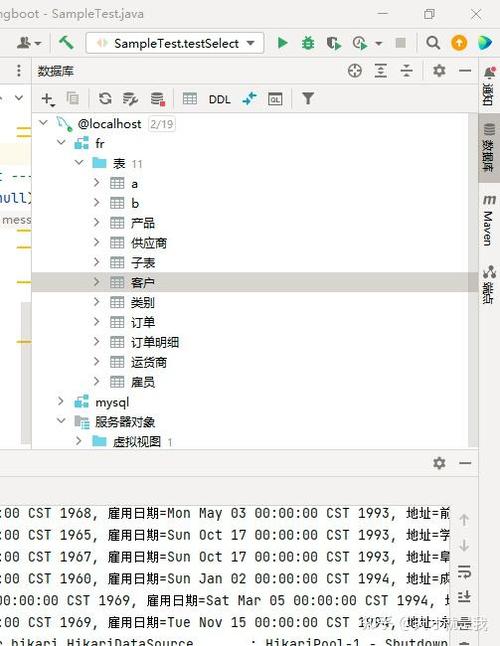Build project with the hammer icon
Screen dimensions: 500x646
(65, 42)
